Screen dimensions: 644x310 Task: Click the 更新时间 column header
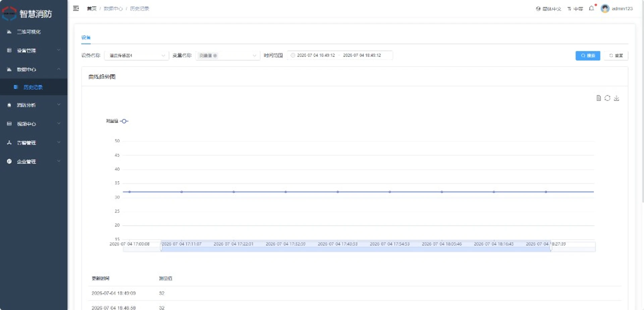click(x=101, y=278)
